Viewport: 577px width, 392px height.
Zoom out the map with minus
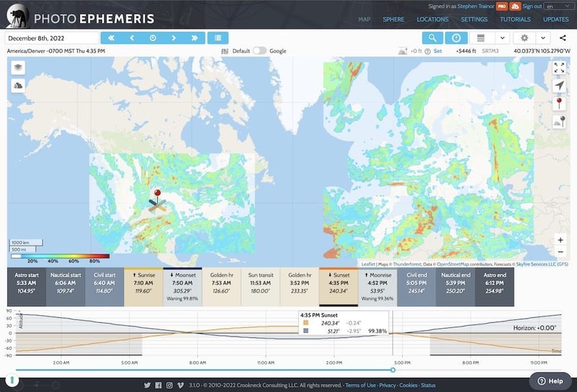click(x=560, y=252)
